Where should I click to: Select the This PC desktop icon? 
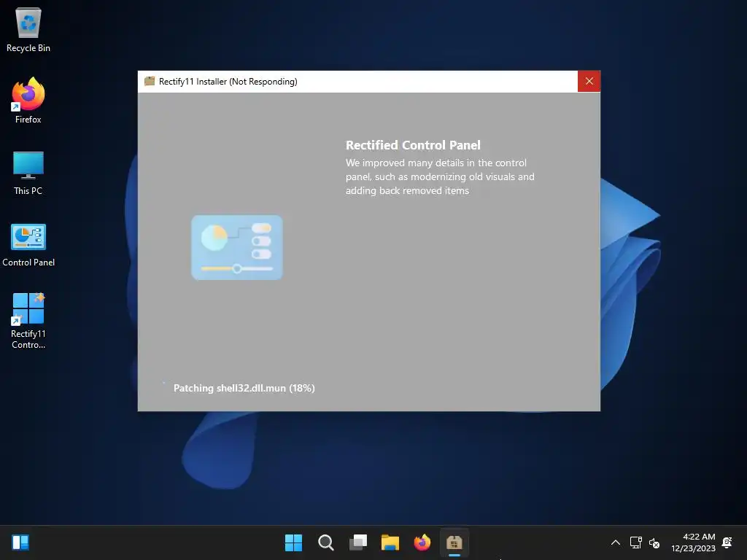click(x=28, y=173)
